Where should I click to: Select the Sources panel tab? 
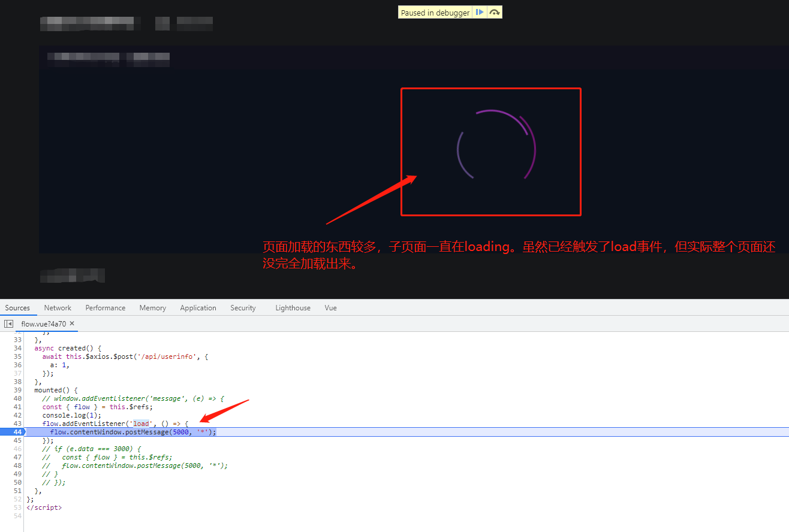point(17,307)
